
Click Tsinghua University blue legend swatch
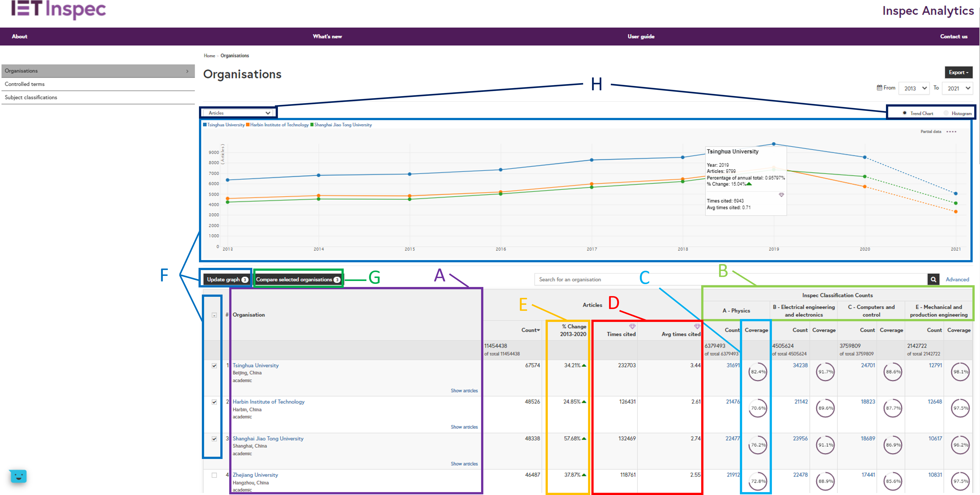point(205,125)
